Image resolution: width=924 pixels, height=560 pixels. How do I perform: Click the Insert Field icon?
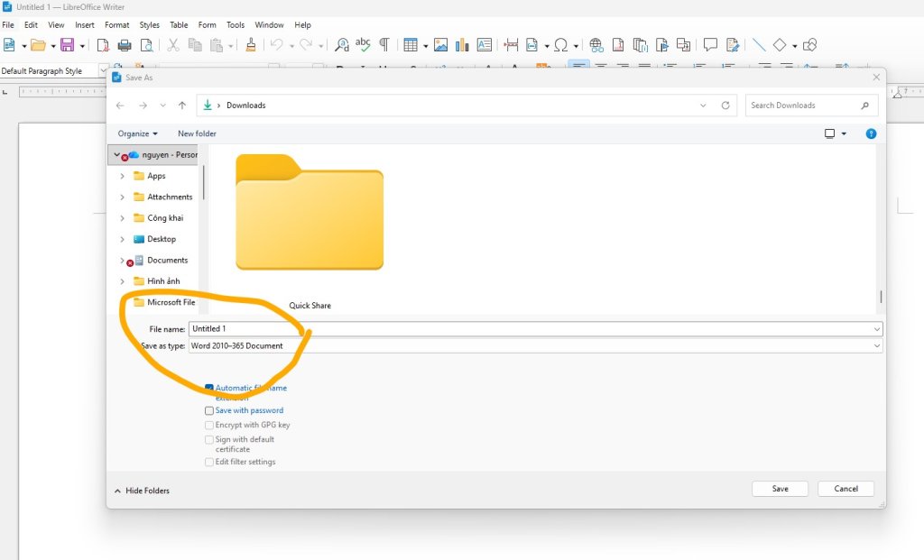point(532,45)
